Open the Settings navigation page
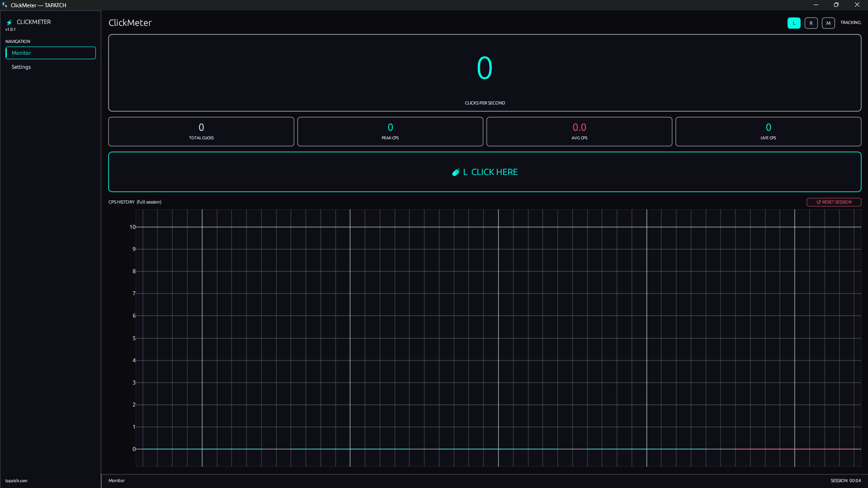This screenshot has height=488, width=868. click(x=51, y=67)
